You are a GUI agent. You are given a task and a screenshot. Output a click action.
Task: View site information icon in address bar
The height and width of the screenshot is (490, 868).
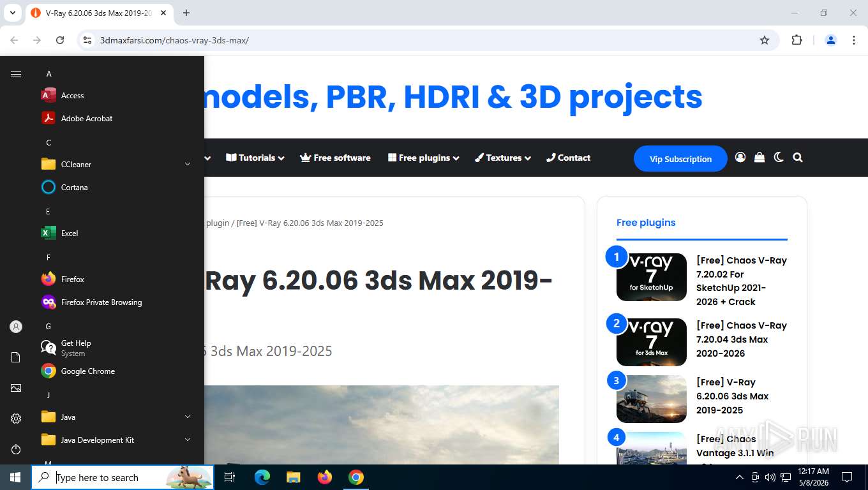88,40
